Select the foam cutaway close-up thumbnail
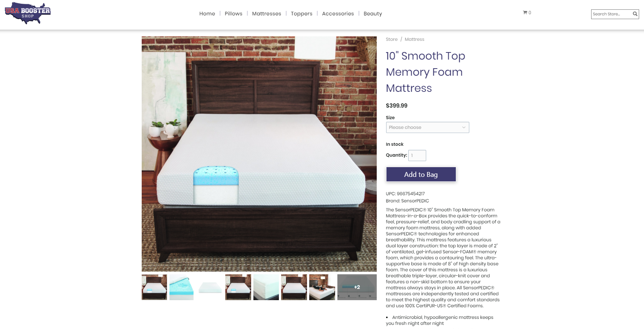This screenshot has width=644, height=329. coord(181,287)
